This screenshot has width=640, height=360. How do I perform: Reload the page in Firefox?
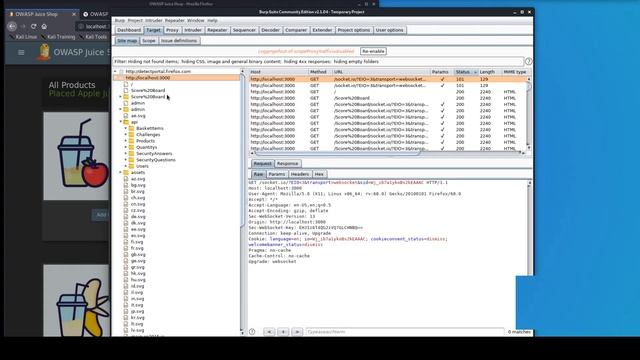[x=33, y=26]
